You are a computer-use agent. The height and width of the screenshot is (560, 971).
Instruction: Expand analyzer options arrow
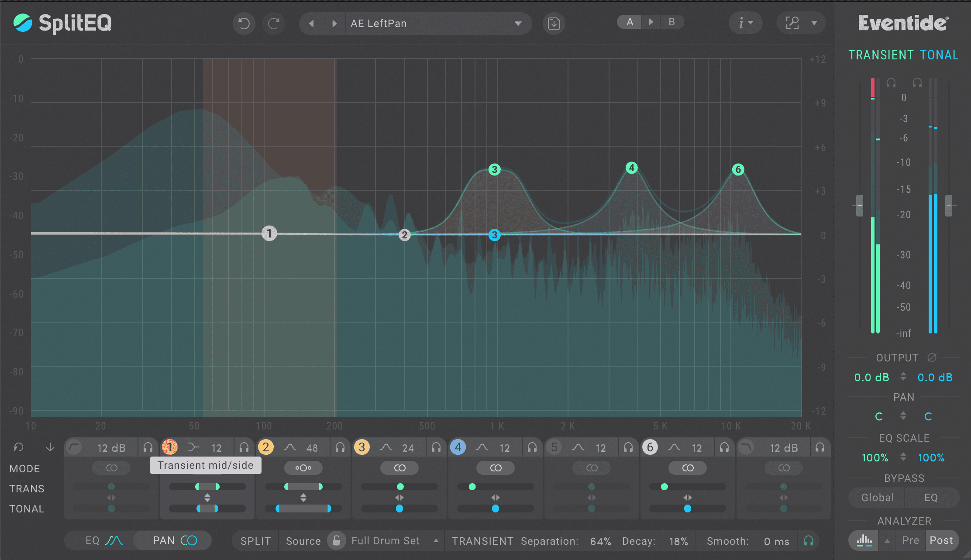[887, 540]
